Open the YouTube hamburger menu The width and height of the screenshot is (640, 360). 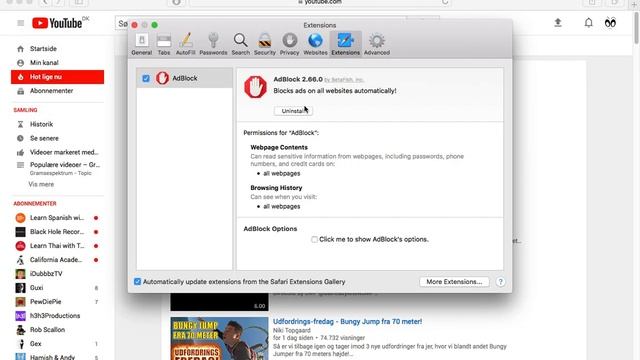[20, 23]
